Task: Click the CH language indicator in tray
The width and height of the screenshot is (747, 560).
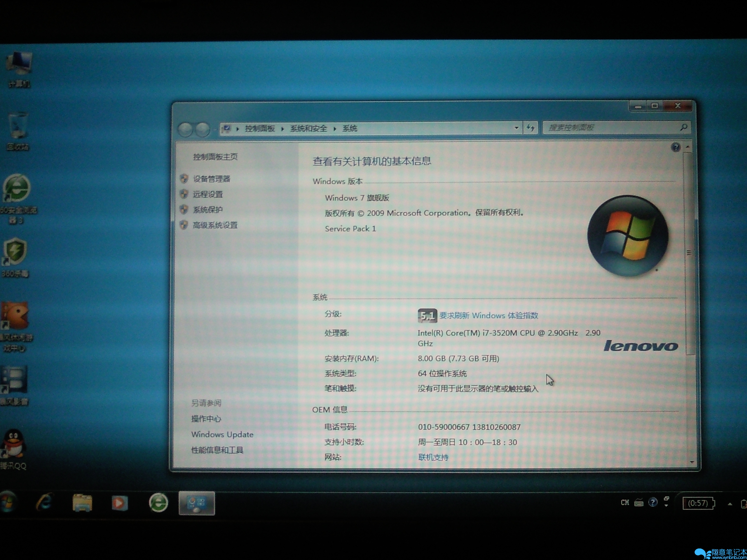Action: pos(625,502)
